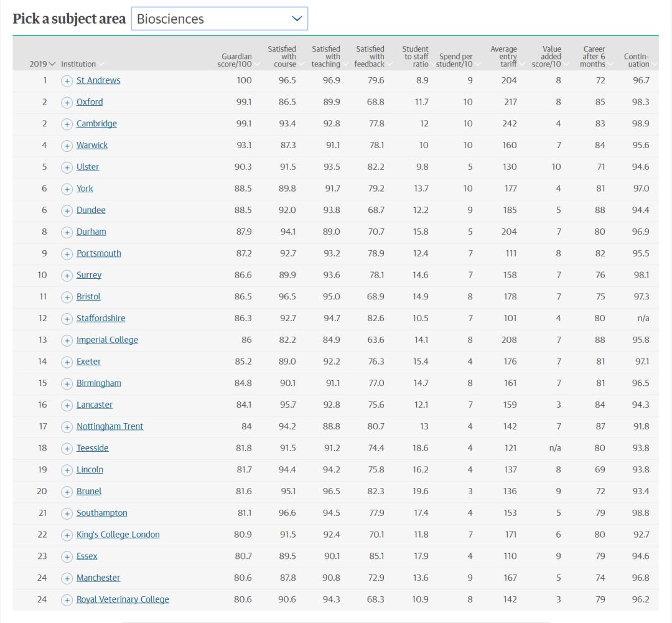Expand the Oxford row plus icon

67,103
